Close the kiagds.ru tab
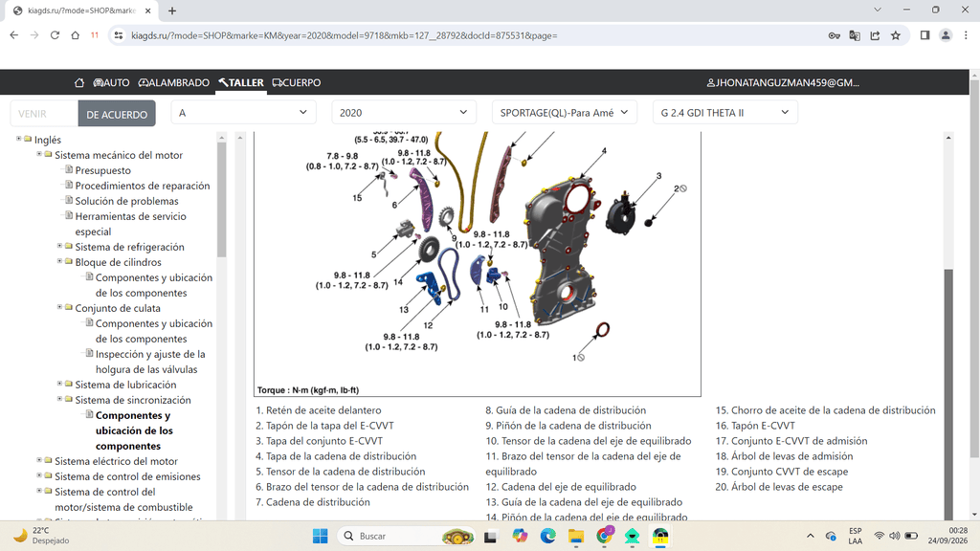 pyautogui.click(x=147, y=11)
